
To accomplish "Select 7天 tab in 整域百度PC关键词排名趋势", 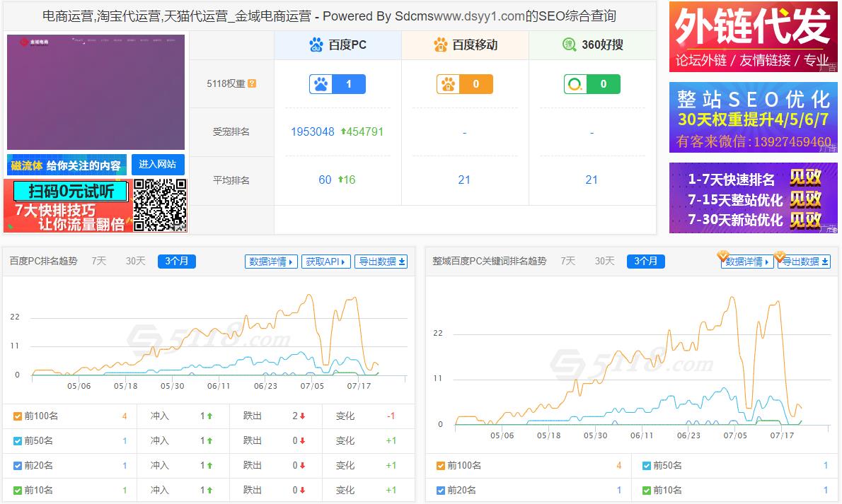I will coord(568,261).
